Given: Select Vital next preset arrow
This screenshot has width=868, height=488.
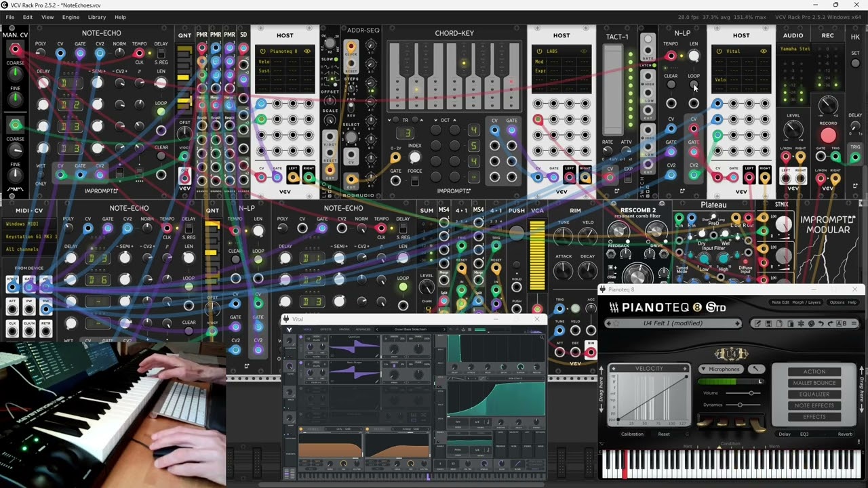Looking at the screenshot, I should [444, 329].
